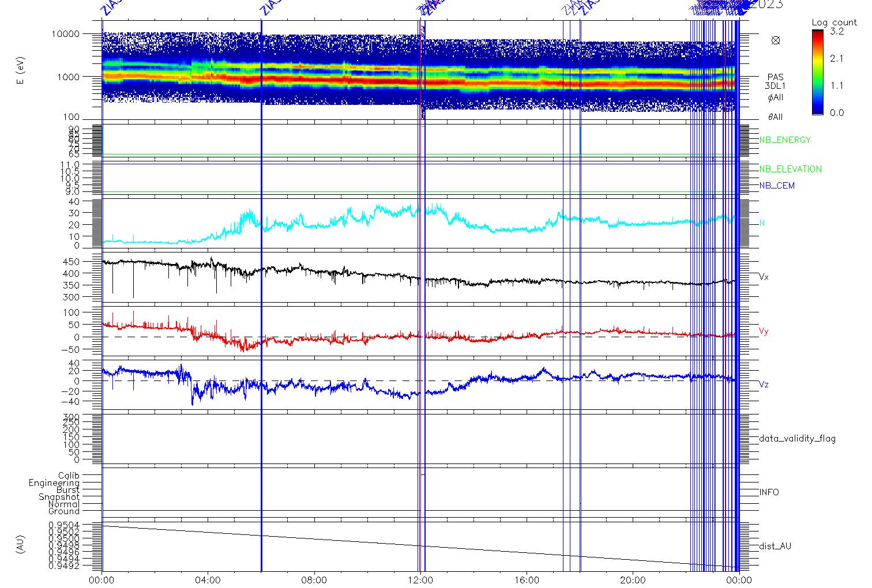
Task: Click the 0.0 value on the color bar
Action: pos(837,112)
